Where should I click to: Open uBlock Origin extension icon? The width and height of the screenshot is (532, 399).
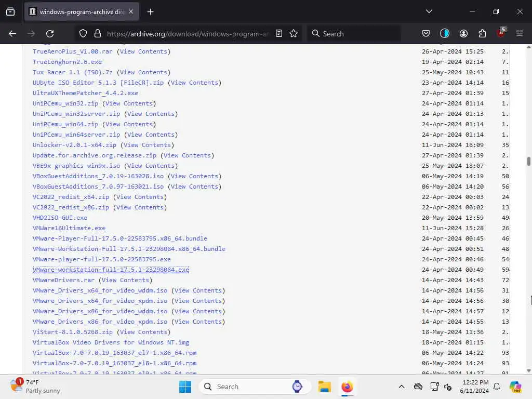[501, 33]
